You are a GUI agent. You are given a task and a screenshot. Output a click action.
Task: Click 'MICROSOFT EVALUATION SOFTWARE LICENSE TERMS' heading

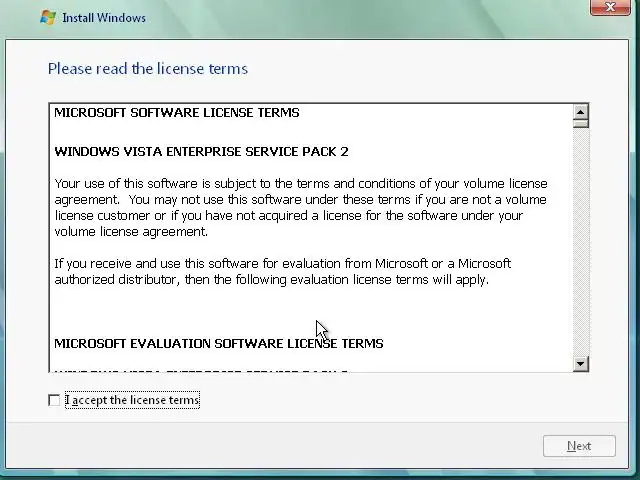(219, 344)
